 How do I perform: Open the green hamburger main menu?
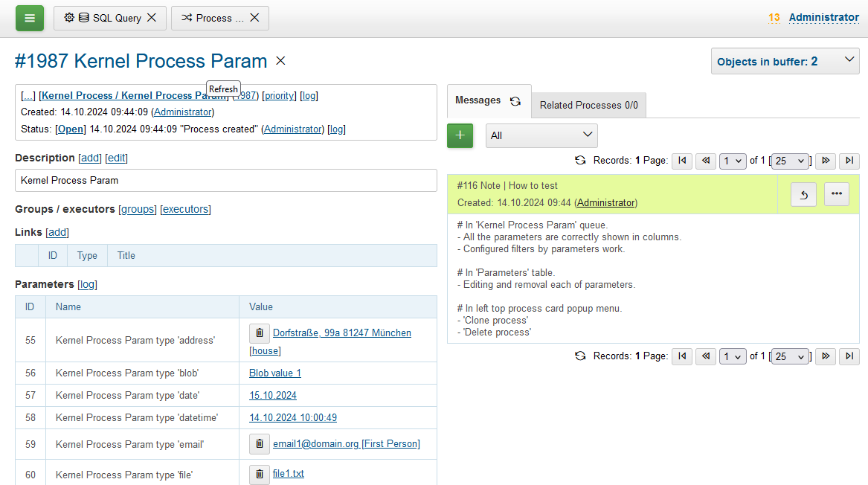tap(30, 18)
